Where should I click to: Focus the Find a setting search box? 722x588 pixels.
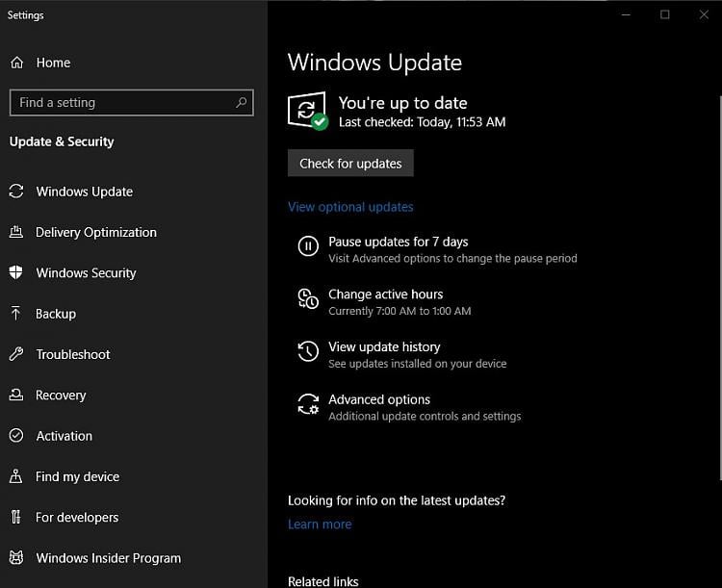point(131,102)
